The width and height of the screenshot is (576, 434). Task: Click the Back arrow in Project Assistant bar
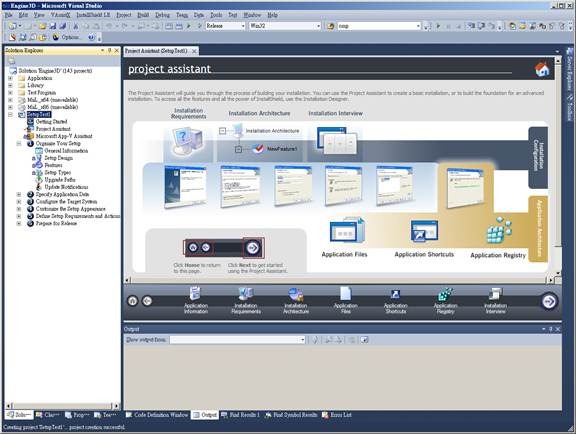pyautogui.click(x=147, y=301)
